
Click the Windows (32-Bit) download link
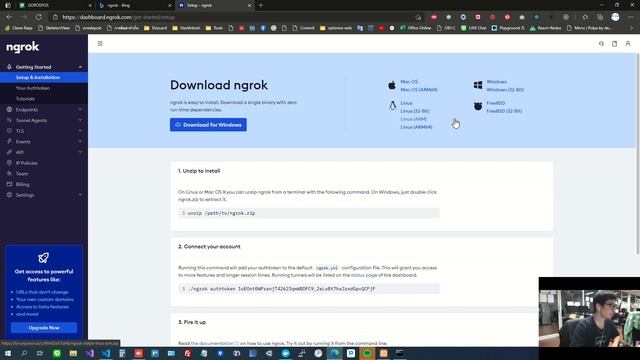pyautogui.click(x=505, y=89)
